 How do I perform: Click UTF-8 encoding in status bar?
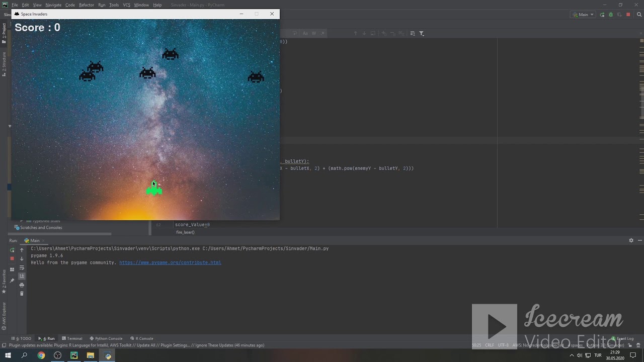pos(503,345)
